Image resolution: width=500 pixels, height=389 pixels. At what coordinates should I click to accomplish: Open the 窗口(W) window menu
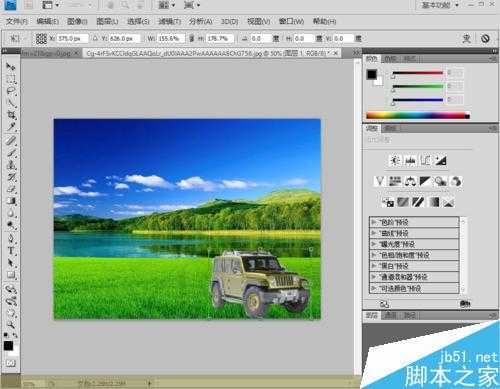tap(291, 21)
